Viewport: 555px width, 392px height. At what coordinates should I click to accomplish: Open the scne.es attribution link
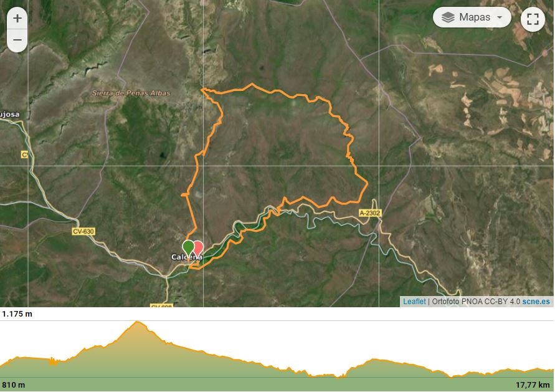[536, 302]
